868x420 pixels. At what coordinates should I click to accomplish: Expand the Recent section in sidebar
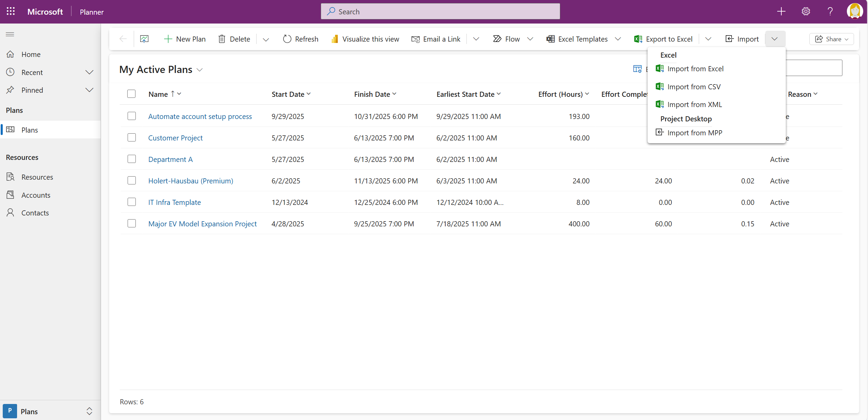click(89, 72)
